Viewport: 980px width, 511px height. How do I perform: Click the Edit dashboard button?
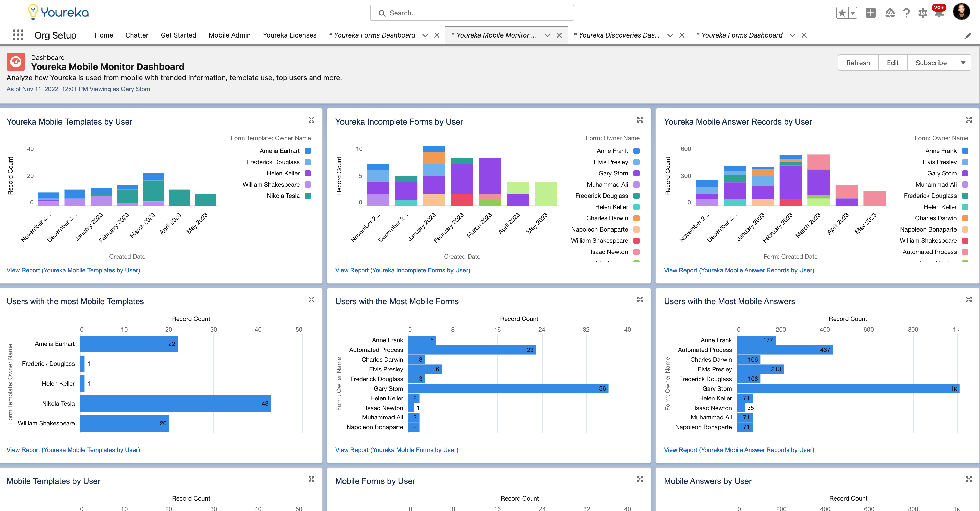(892, 63)
